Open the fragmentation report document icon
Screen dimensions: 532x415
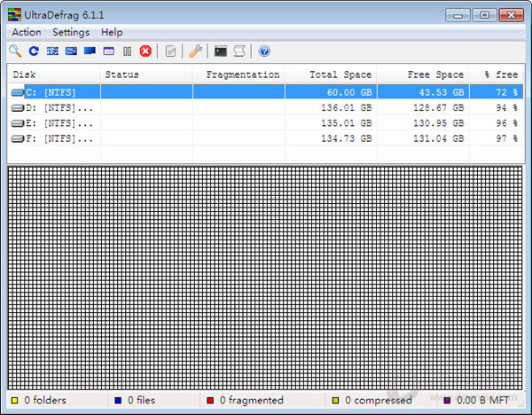[170, 51]
